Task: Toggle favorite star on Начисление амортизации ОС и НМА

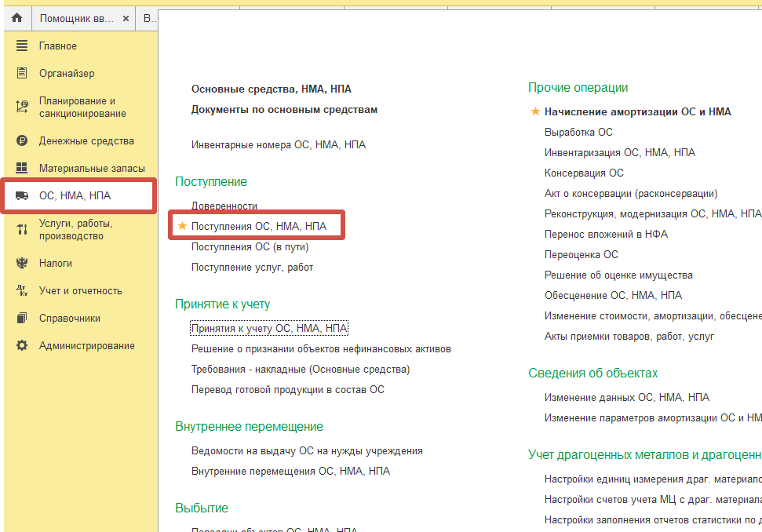Action: 535,111
